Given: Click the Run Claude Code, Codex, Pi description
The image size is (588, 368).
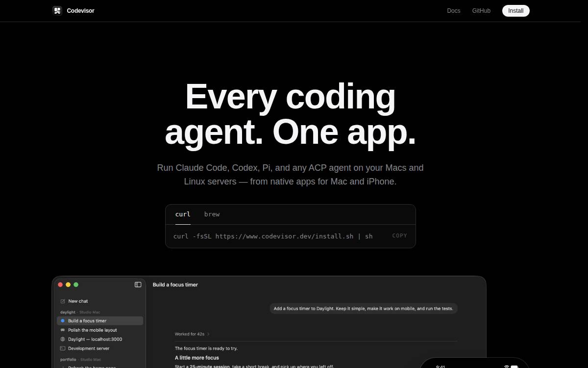Looking at the screenshot, I should pos(290,175).
